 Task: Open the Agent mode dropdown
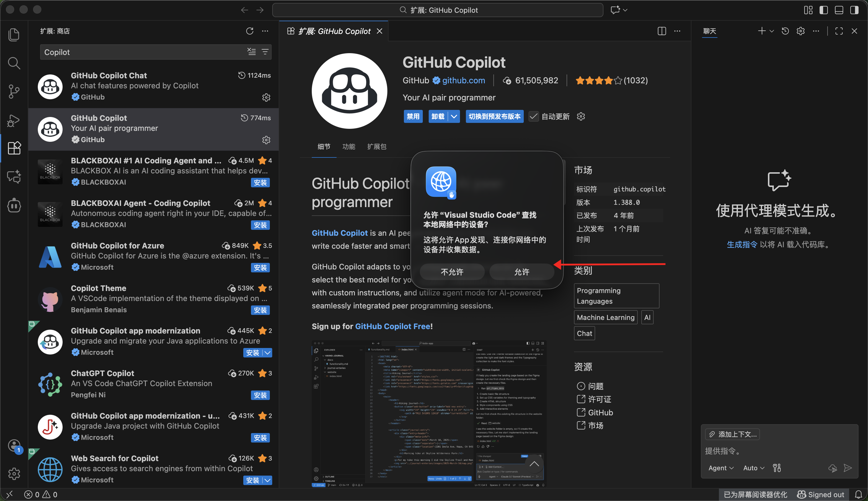click(721, 468)
